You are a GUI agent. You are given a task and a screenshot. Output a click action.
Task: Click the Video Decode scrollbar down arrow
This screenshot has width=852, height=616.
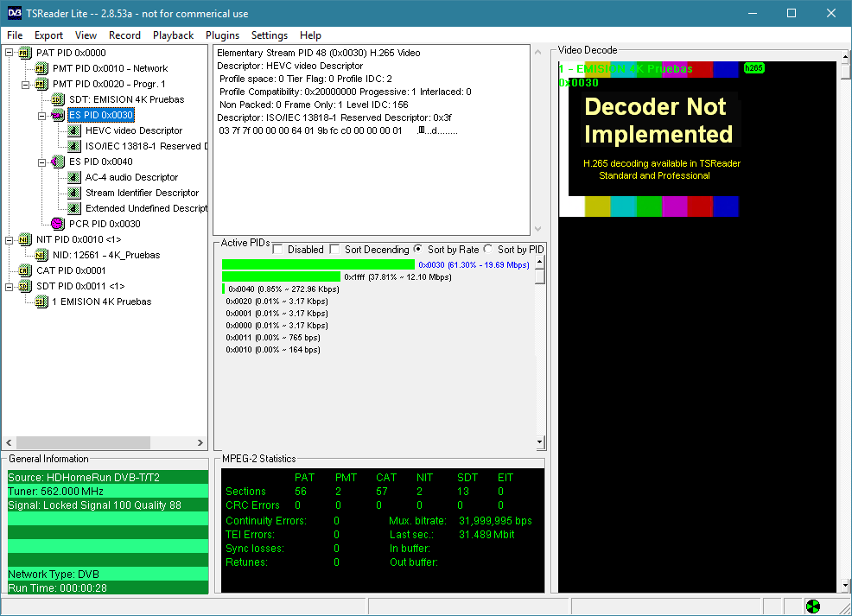(845, 586)
